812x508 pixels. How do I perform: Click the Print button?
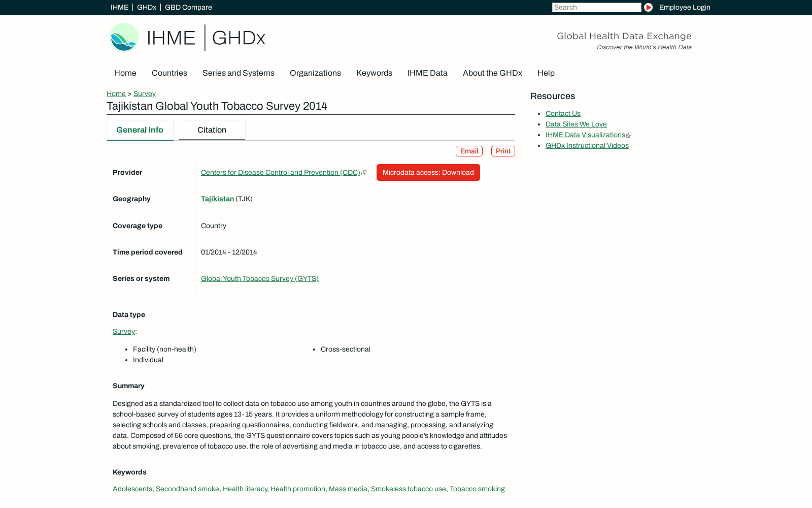click(x=503, y=151)
